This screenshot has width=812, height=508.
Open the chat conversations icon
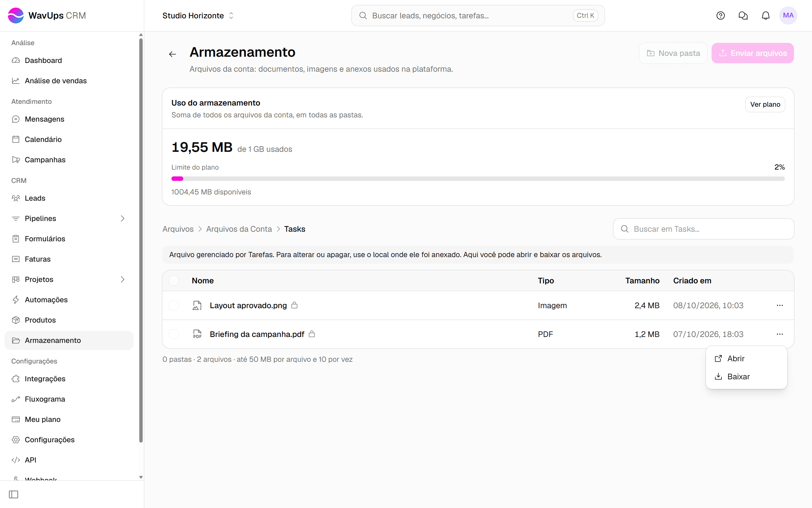click(743, 16)
